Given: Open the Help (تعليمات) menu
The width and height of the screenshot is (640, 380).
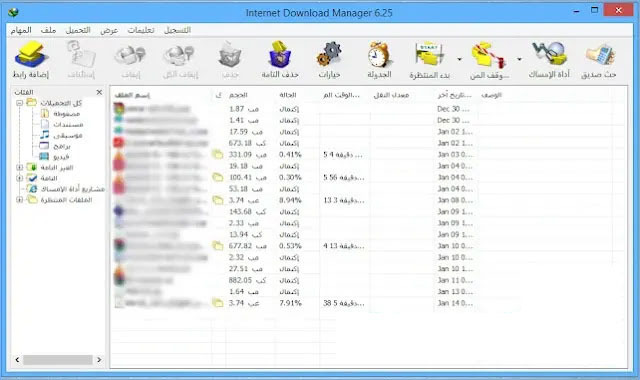Looking at the screenshot, I should (x=141, y=30).
